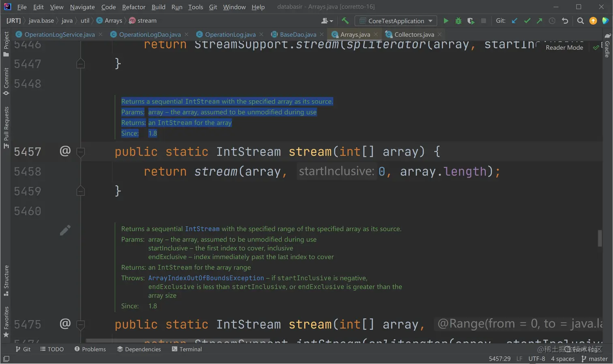Screen dimensions: 613x364
Task: Close the OperationLogDao.java tab
Action: tap(186, 34)
